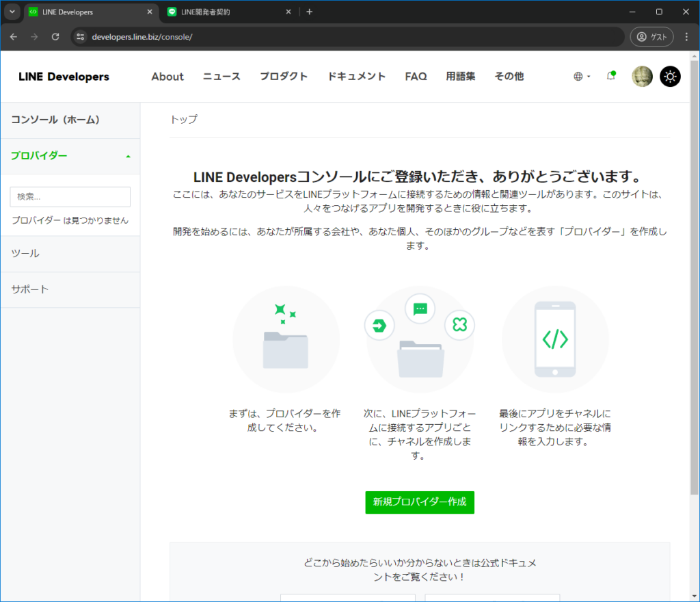Image resolution: width=700 pixels, height=602 pixels.
Task: Open the ニュース menu item
Action: tap(221, 77)
